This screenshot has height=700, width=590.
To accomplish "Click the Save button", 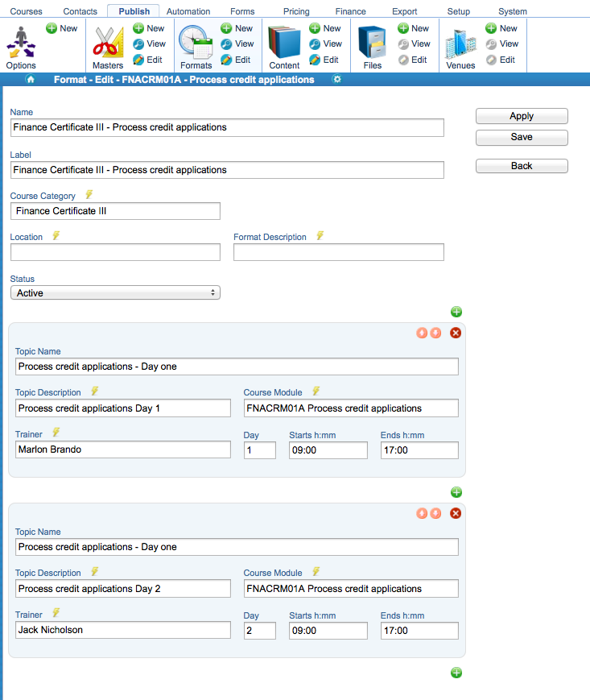I will 522,137.
